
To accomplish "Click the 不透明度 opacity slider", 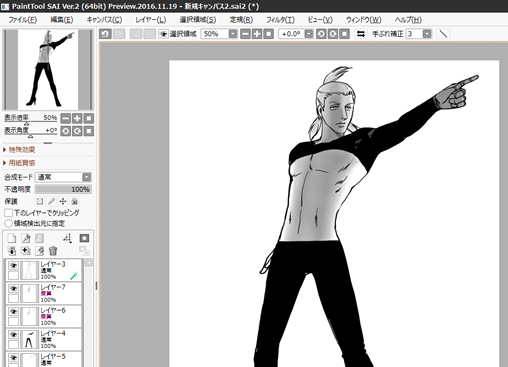I will [x=63, y=189].
